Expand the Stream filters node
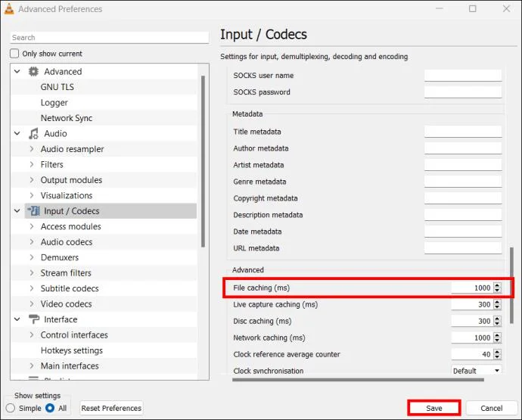522x420 pixels. tap(32, 272)
